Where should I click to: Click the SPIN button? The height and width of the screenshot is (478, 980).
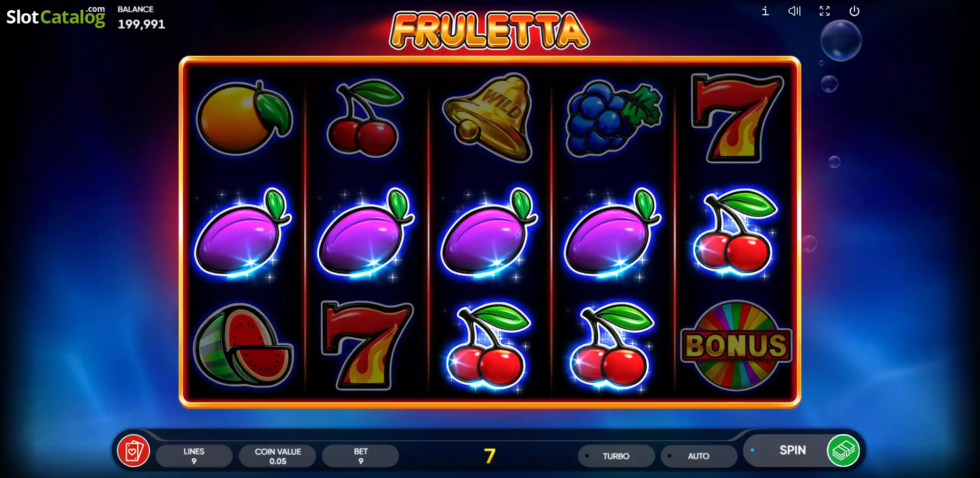pyautogui.click(x=792, y=450)
